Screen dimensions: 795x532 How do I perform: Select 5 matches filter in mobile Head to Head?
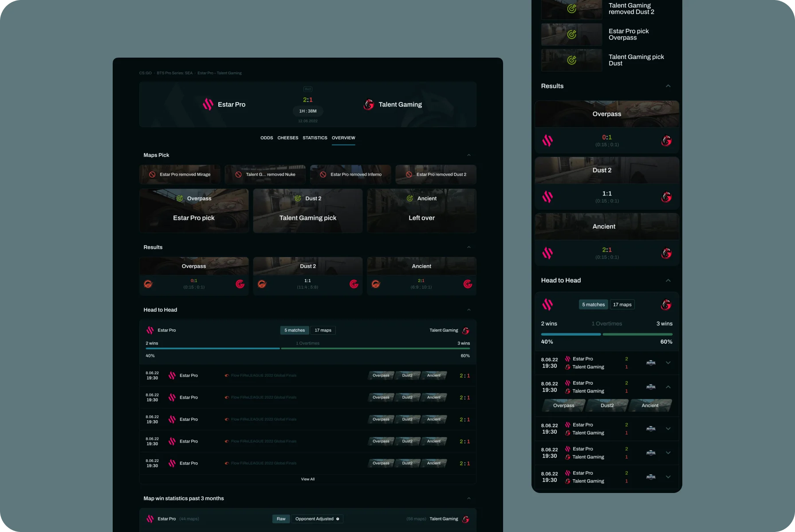pos(594,305)
